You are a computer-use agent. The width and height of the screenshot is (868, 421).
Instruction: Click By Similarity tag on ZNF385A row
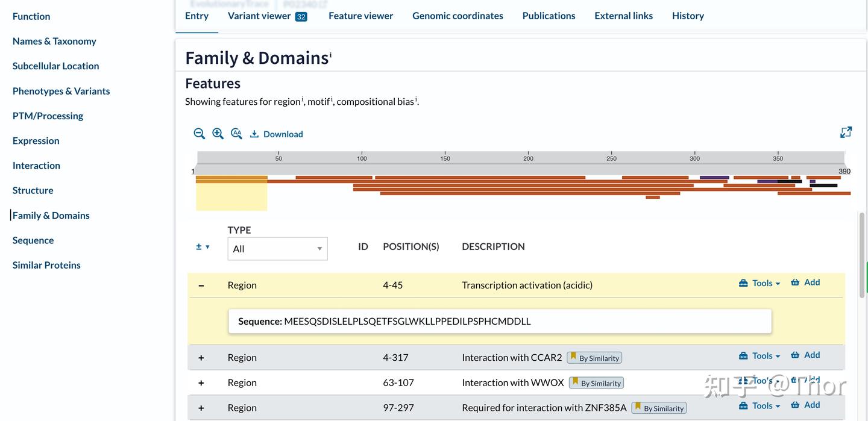(x=659, y=408)
